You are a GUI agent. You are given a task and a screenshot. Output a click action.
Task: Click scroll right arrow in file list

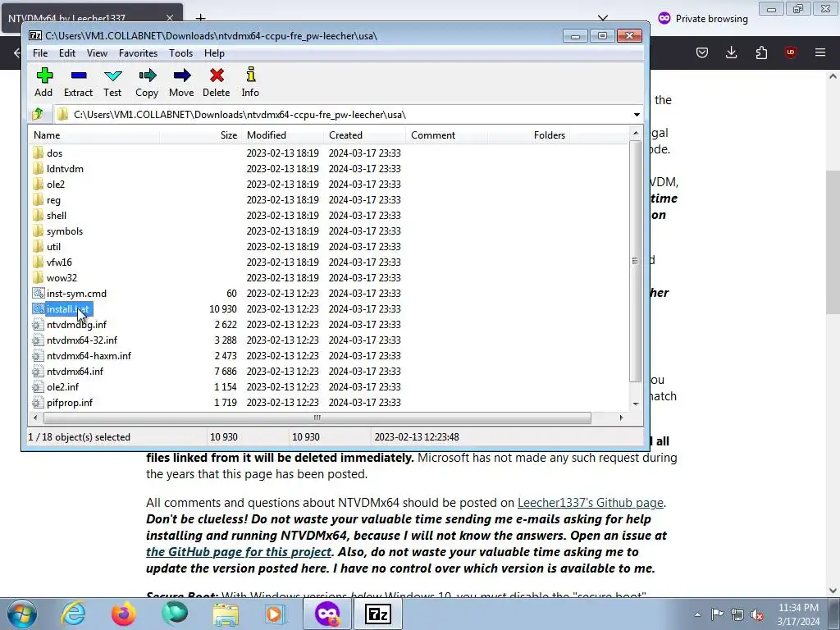click(622, 418)
